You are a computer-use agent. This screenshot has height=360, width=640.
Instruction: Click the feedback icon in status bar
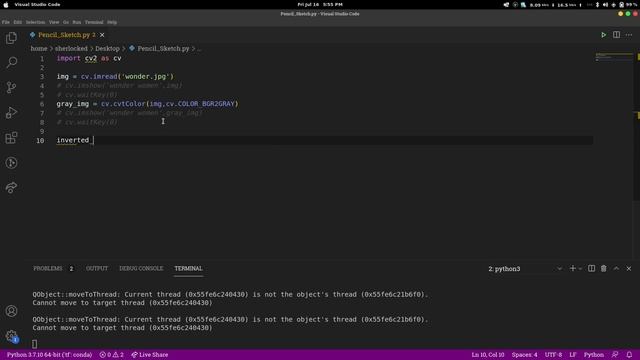pyautogui.click(x=615, y=355)
